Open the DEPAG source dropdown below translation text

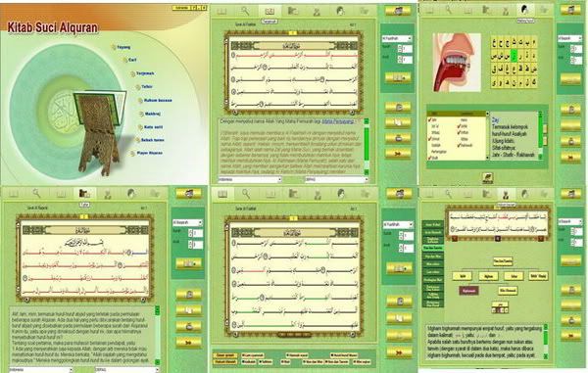[337, 179]
